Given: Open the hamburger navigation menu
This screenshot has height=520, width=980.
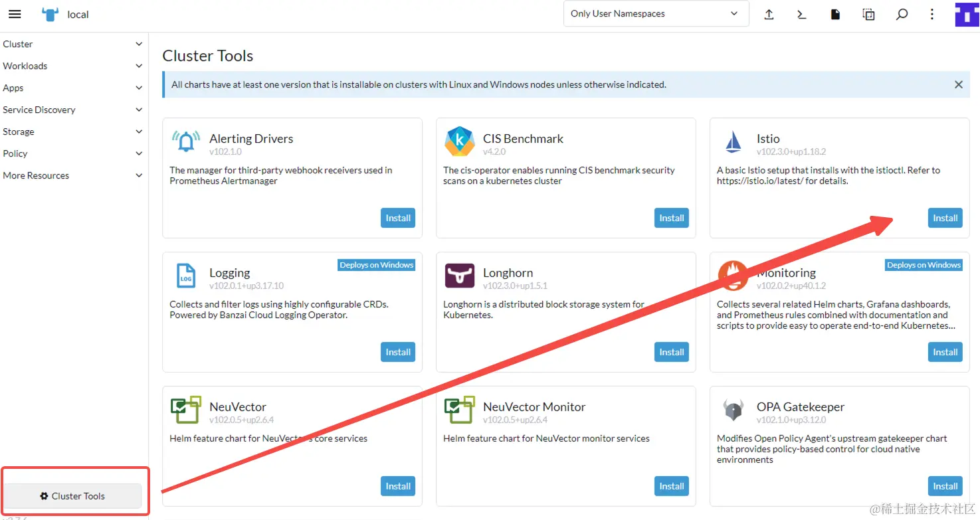Looking at the screenshot, I should pos(15,14).
